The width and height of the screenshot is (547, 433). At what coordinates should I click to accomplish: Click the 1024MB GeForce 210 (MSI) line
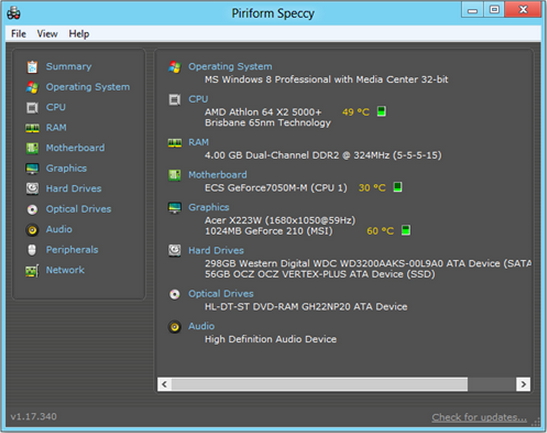pyautogui.click(x=269, y=231)
